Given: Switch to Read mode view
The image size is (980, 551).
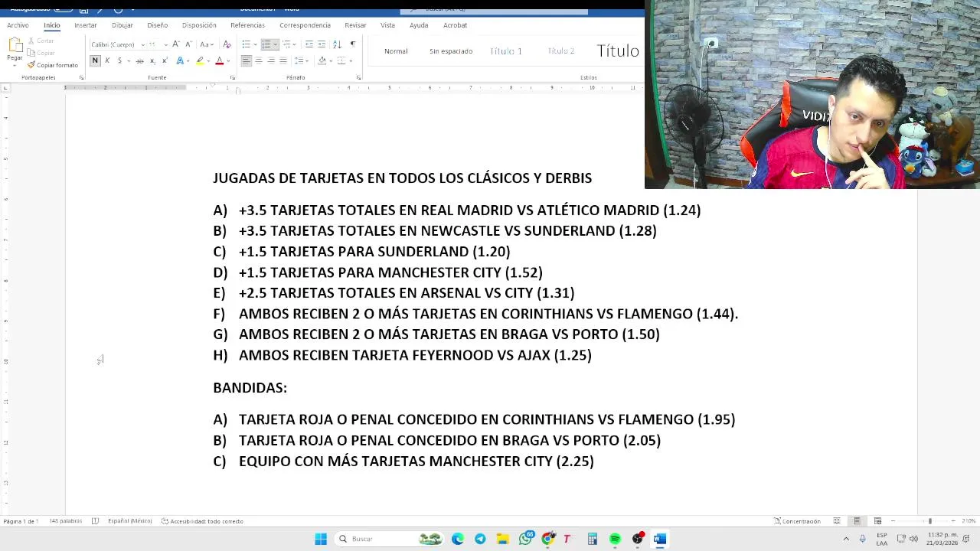Looking at the screenshot, I should (x=836, y=521).
